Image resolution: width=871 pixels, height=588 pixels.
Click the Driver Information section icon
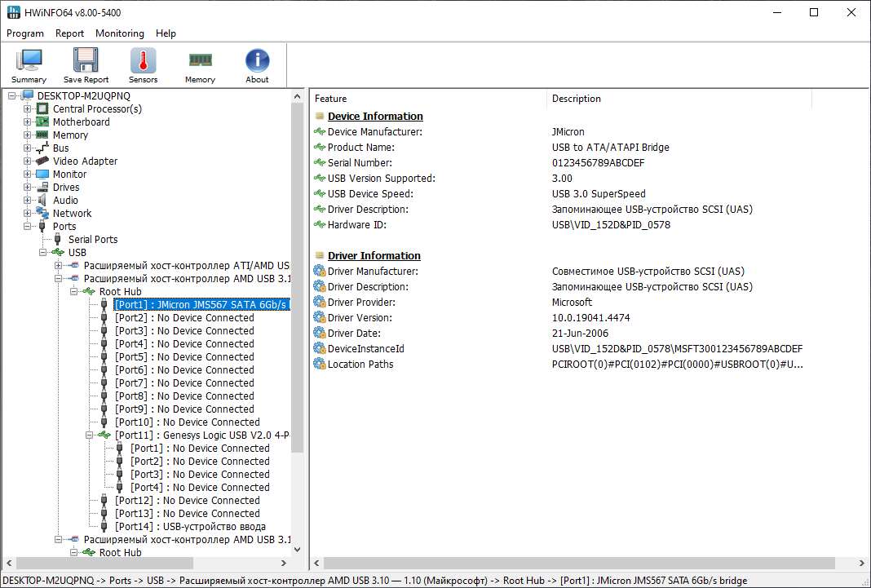[x=320, y=255]
